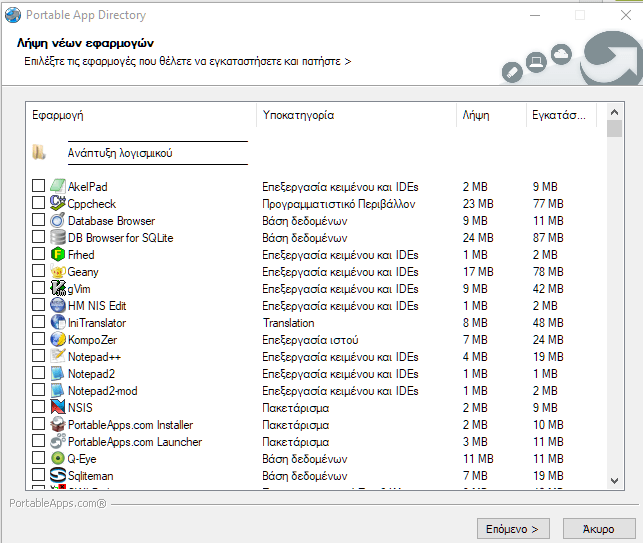The height and width of the screenshot is (543, 643).
Task: Tick the Q-Eye checkbox
Action: pos(39,458)
